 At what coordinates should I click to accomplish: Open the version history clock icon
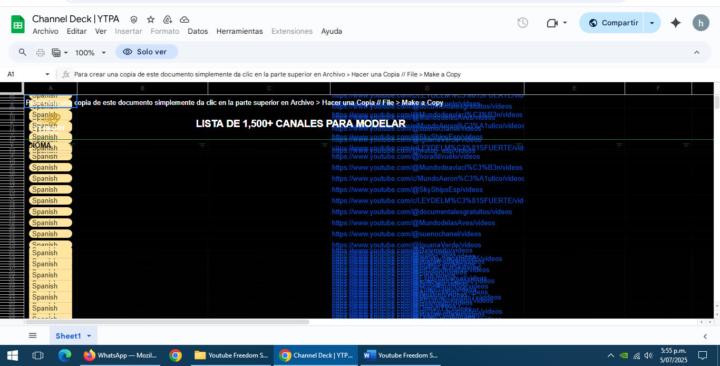[523, 23]
